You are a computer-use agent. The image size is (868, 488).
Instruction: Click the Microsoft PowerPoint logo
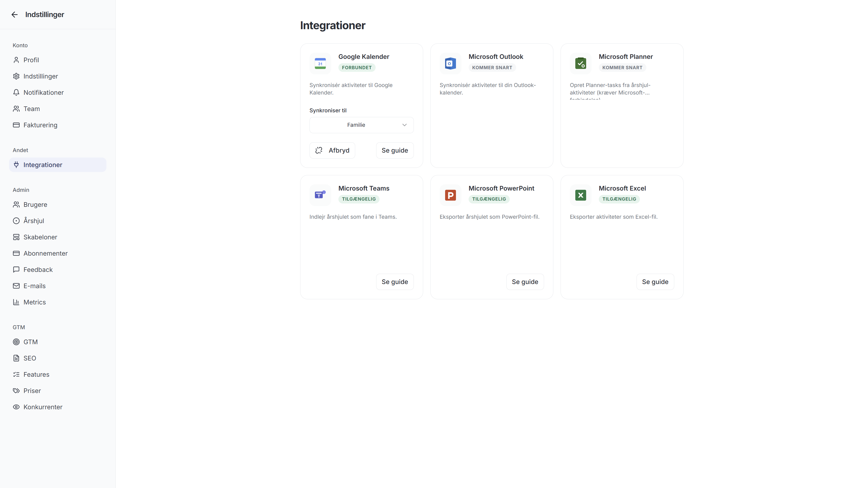[450, 195]
